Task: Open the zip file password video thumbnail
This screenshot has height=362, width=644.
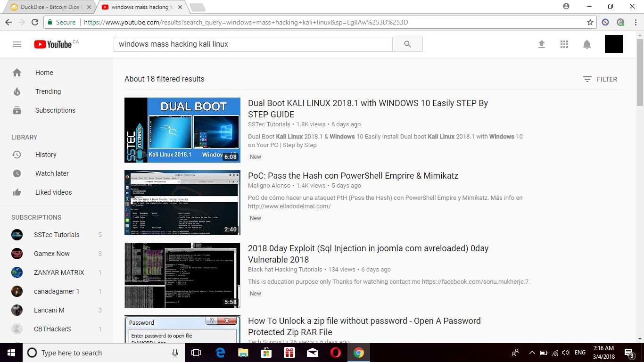Action: 182,329
